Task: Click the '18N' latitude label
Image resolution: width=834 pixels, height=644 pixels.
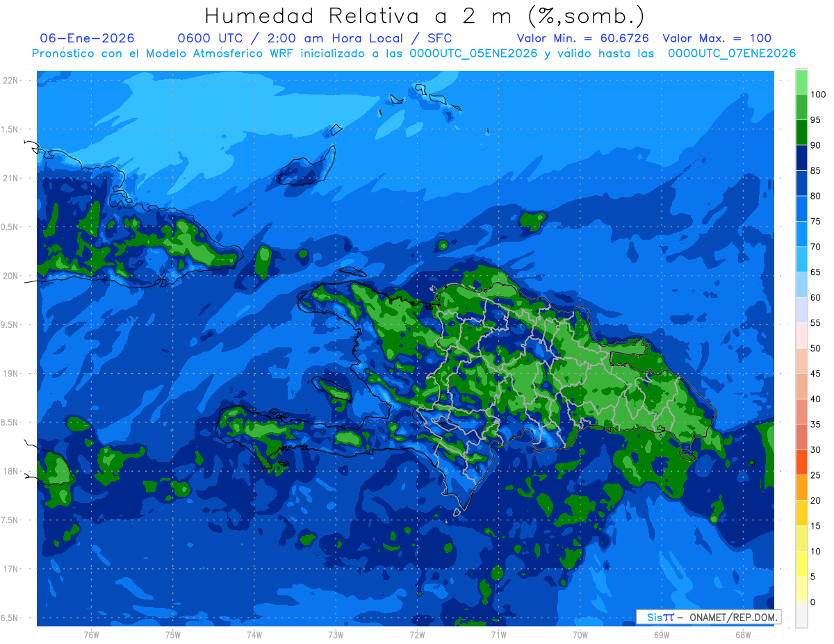Action: point(11,471)
